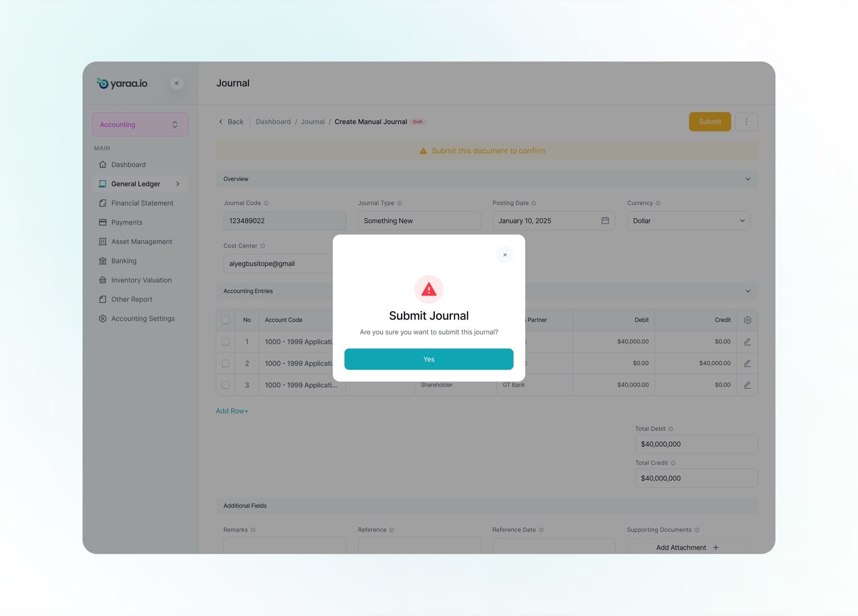Viewport: 858px width, 616px height.
Task: Click the yaraa.io logo
Action: (122, 83)
